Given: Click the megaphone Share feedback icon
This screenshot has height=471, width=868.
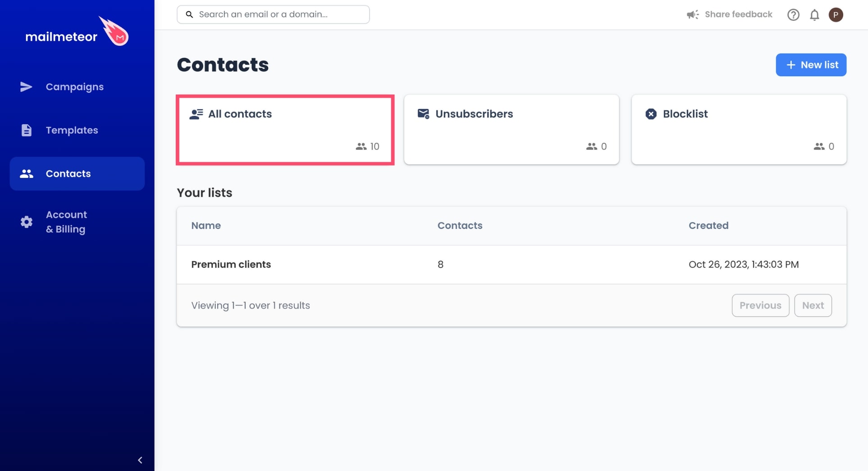Looking at the screenshot, I should (693, 15).
